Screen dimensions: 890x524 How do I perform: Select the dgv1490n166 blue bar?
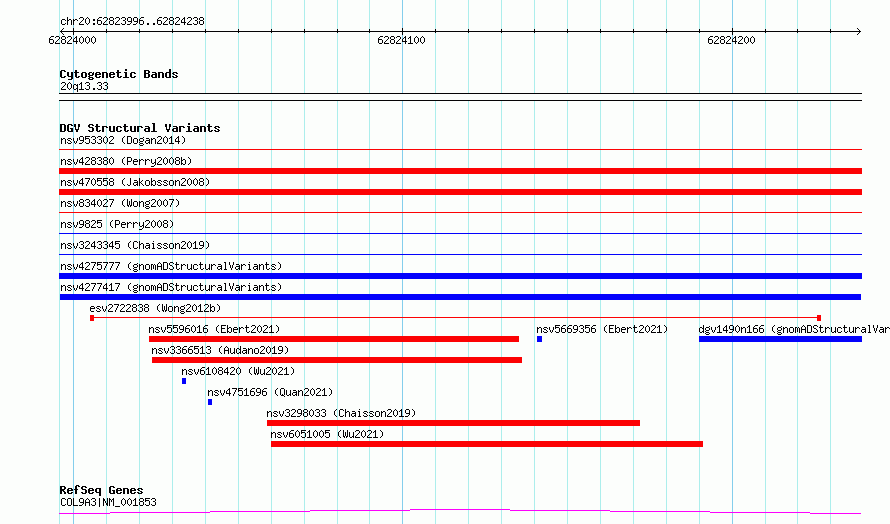[780, 339]
